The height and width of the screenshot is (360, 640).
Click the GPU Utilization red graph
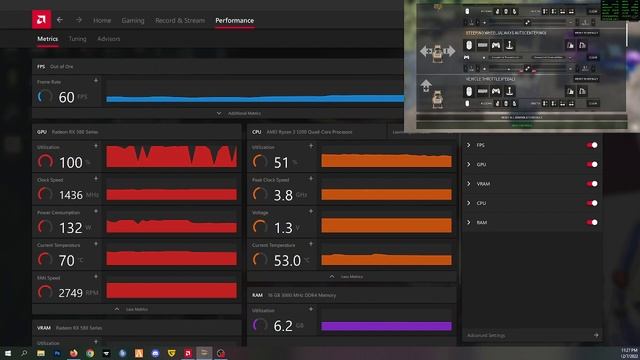(171, 156)
